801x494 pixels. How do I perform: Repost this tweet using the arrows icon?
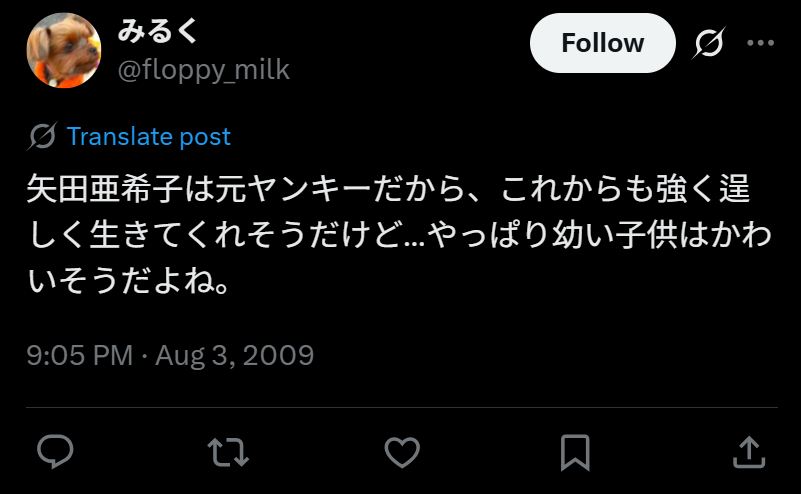pos(228,452)
